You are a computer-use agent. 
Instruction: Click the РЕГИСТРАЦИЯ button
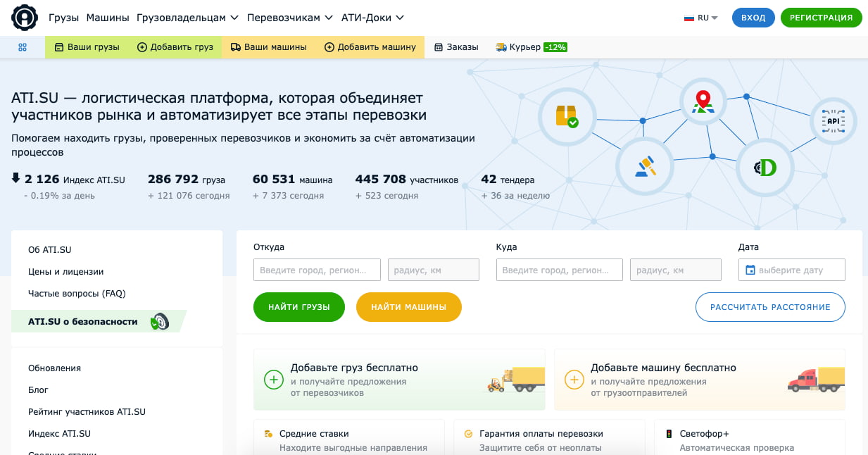(x=821, y=18)
